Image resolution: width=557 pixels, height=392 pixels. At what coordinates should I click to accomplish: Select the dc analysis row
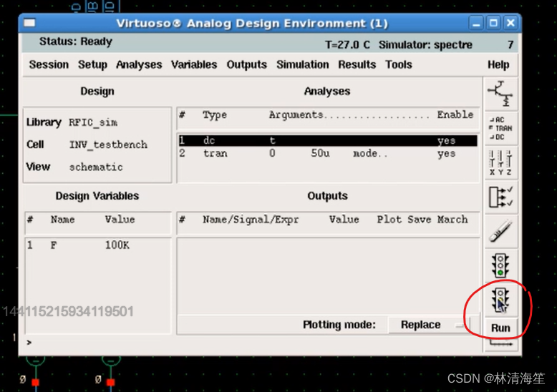[x=327, y=141]
